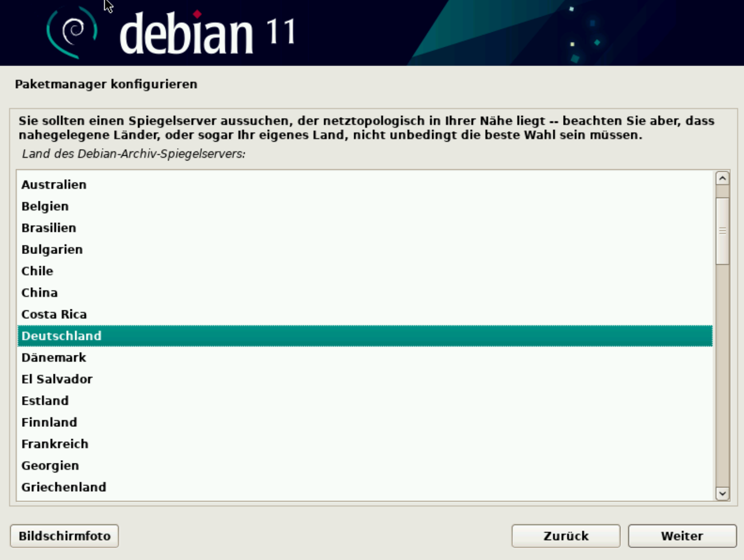Click the scrollbar down arrow
The image size is (744, 560).
point(723,493)
